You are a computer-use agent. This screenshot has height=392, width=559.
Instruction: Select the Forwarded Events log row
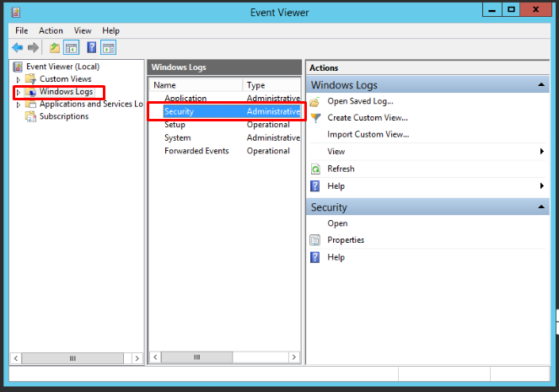tap(225, 151)
